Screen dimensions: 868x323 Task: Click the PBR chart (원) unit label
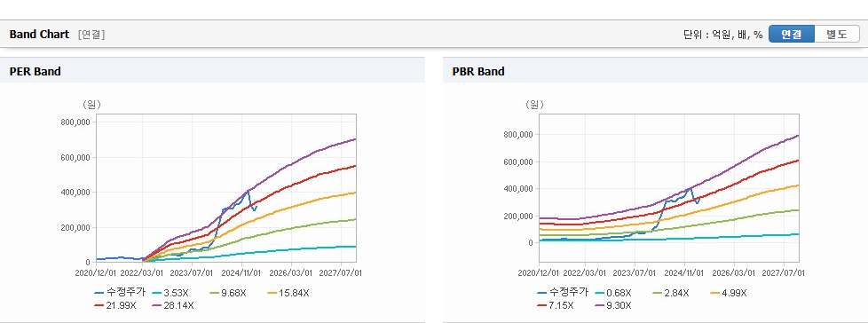(535, 104)
